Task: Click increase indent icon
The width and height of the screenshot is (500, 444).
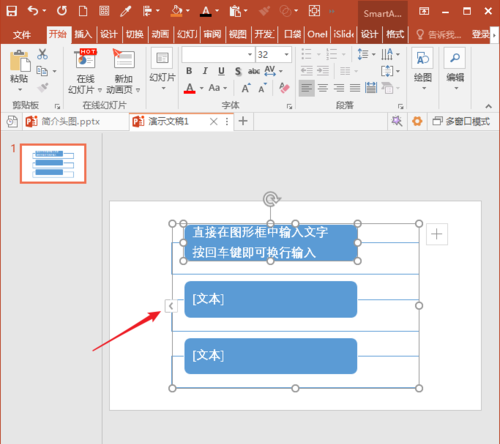Action: pos(323,71)
